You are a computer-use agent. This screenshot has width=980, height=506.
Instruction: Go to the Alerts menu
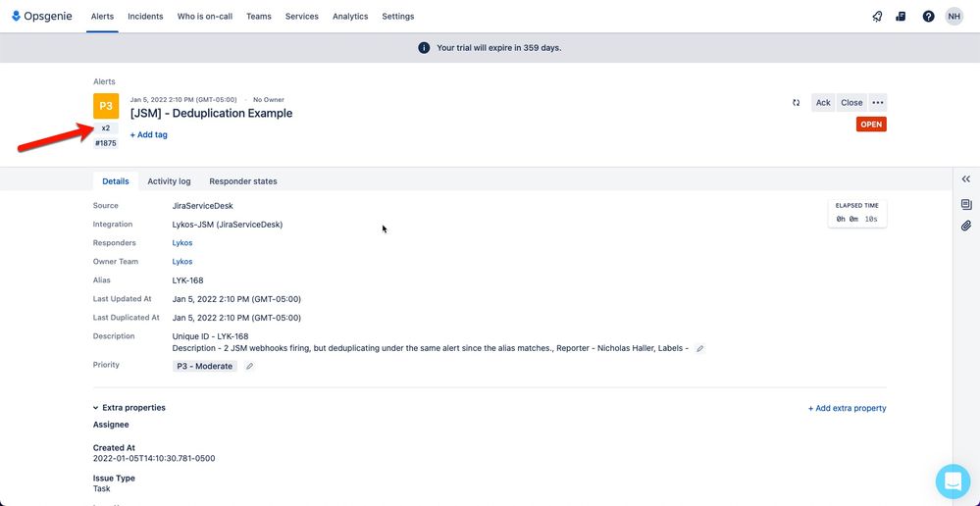102,17
